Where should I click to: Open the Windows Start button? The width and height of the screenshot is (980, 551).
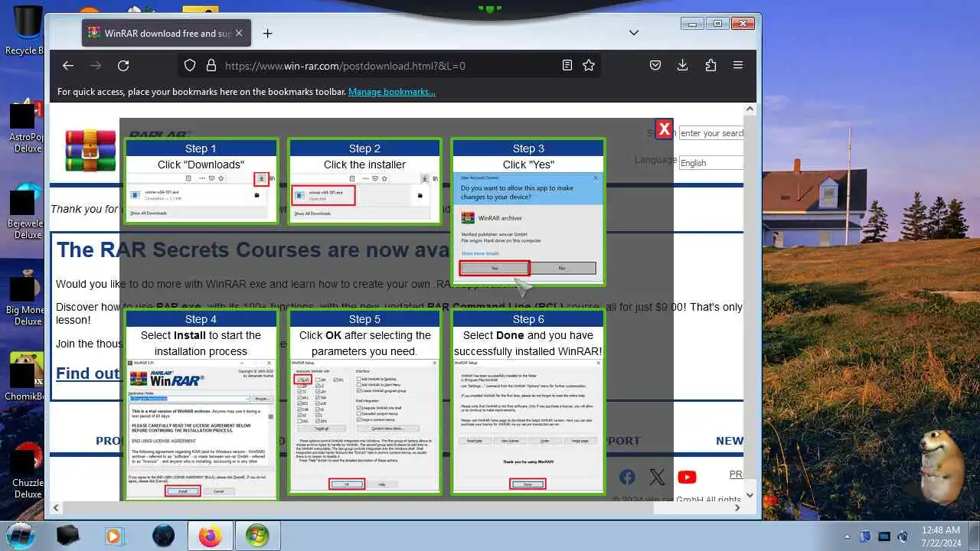20,535
